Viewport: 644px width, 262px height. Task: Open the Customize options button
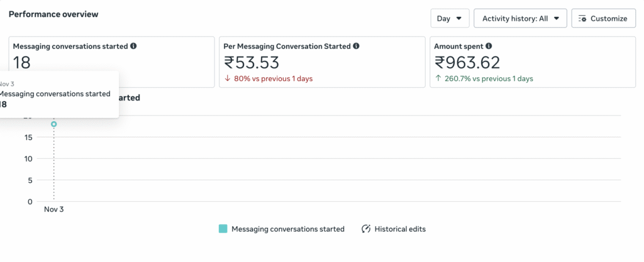602,18
